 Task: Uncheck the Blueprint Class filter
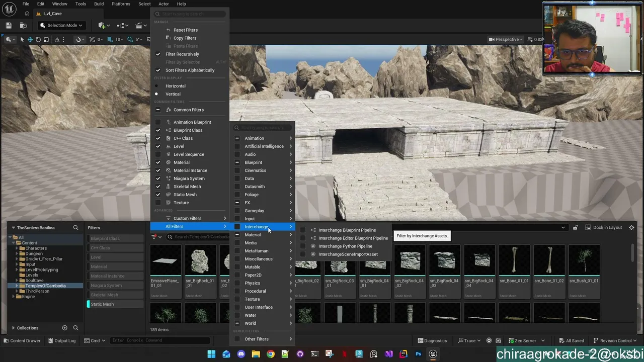coord(158,130)
